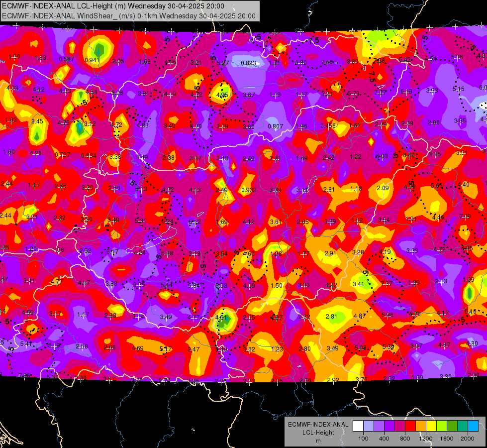Click the wind shear value '3.93'
The width and height of the screenshot is (487, 448).
click(x=432, y=91)
